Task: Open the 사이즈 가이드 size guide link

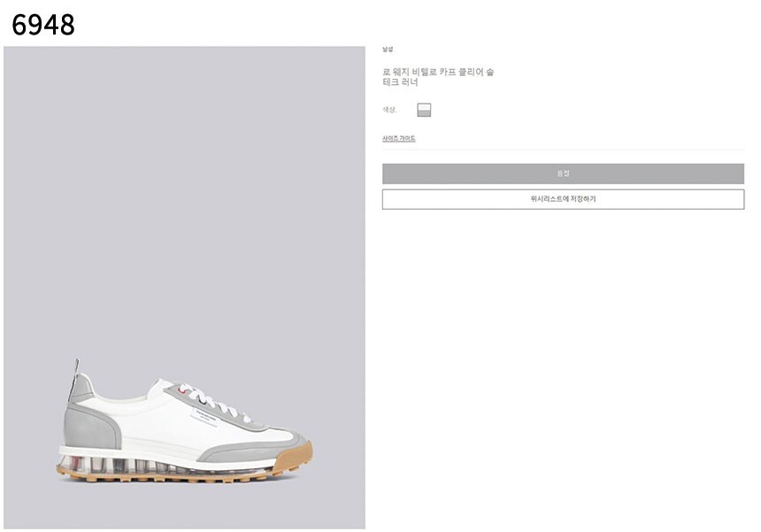Action: click(x=398, y=138)
